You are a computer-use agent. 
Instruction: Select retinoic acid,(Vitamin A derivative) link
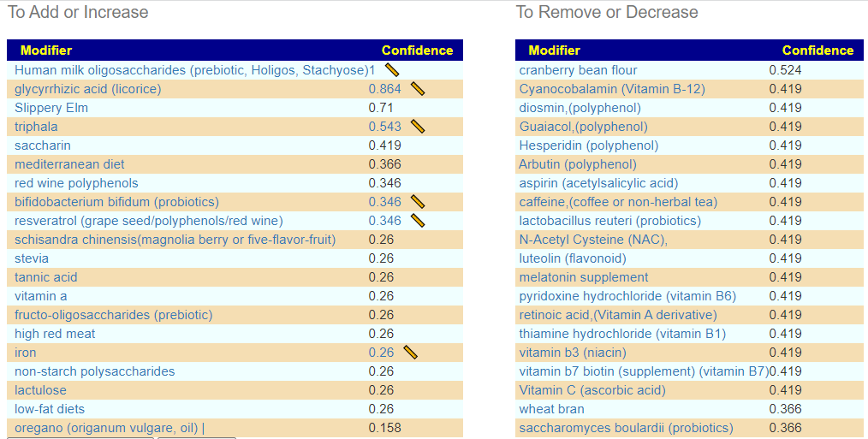coord(618,315)
